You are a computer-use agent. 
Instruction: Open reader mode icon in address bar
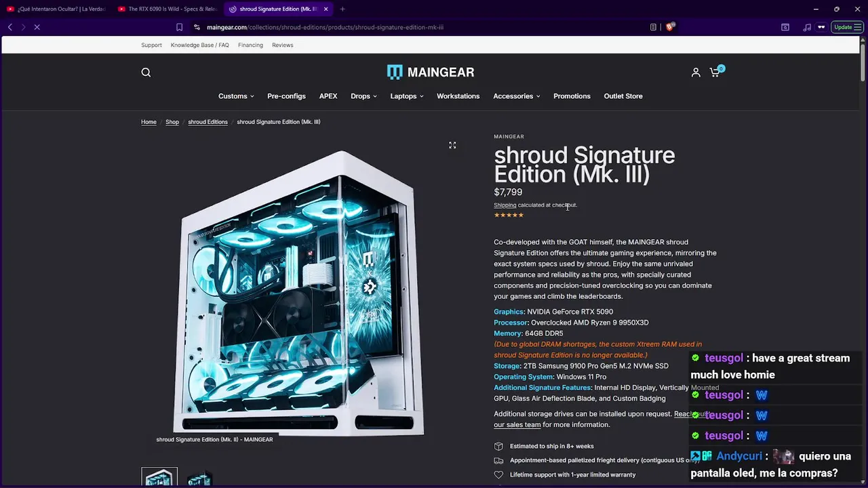click(653, 27)
